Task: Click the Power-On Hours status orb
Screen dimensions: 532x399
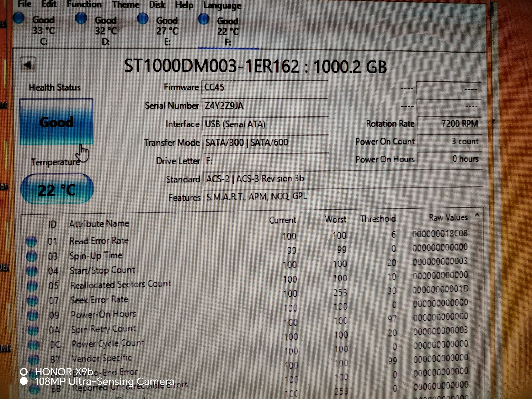Action: click(x=32, y=315)
